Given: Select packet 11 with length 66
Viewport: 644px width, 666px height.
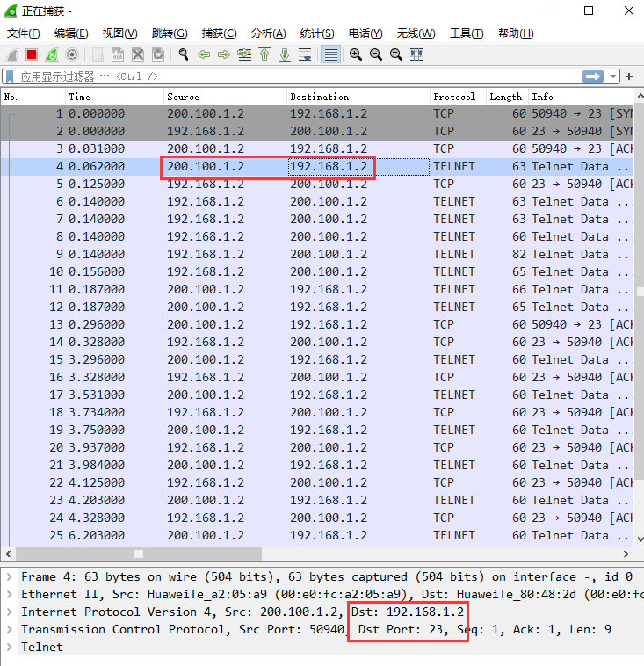Looking at the screenshot, I should coord(317,289).
